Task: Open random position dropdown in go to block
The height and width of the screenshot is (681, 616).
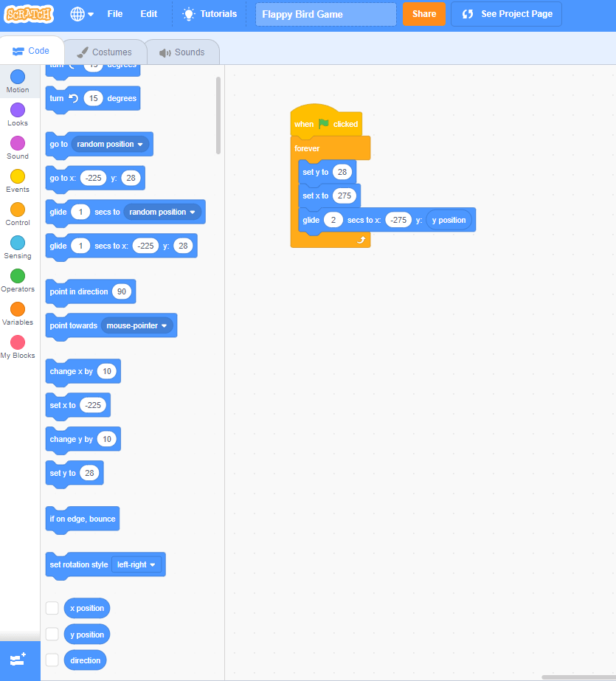Action: 112,144
